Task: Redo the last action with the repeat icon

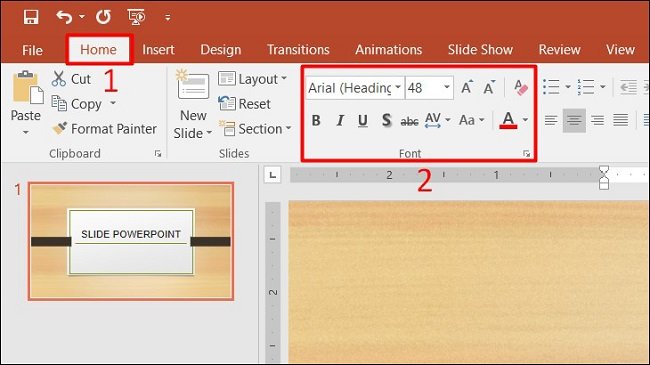Action: click(103, 17)
